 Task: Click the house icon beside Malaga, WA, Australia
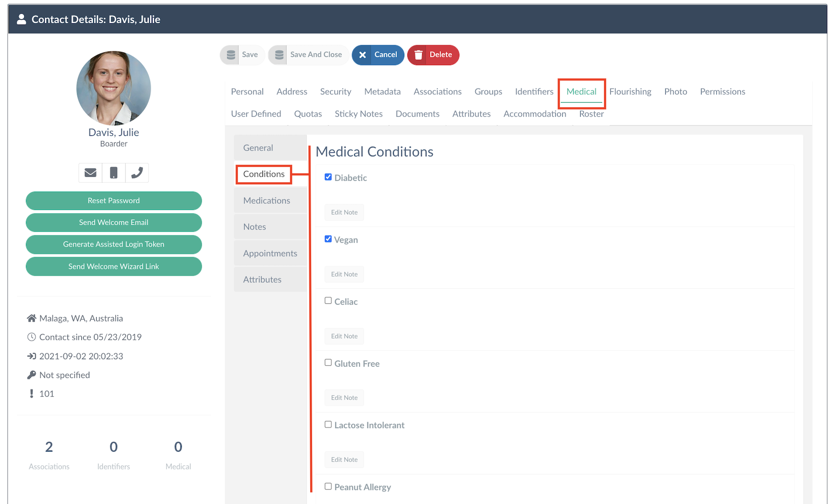coord(32,318)
